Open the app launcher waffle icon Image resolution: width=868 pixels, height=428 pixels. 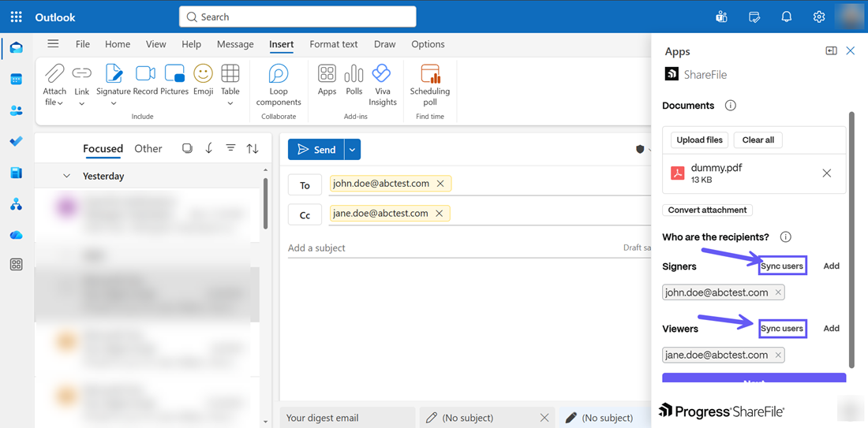[17, 17]
